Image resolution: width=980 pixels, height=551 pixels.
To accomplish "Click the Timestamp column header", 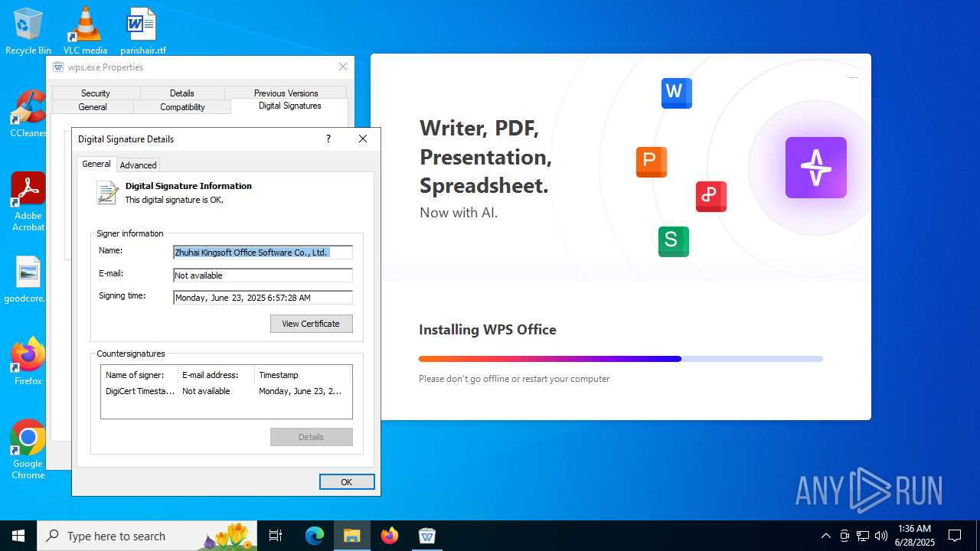I will [302, 375].
